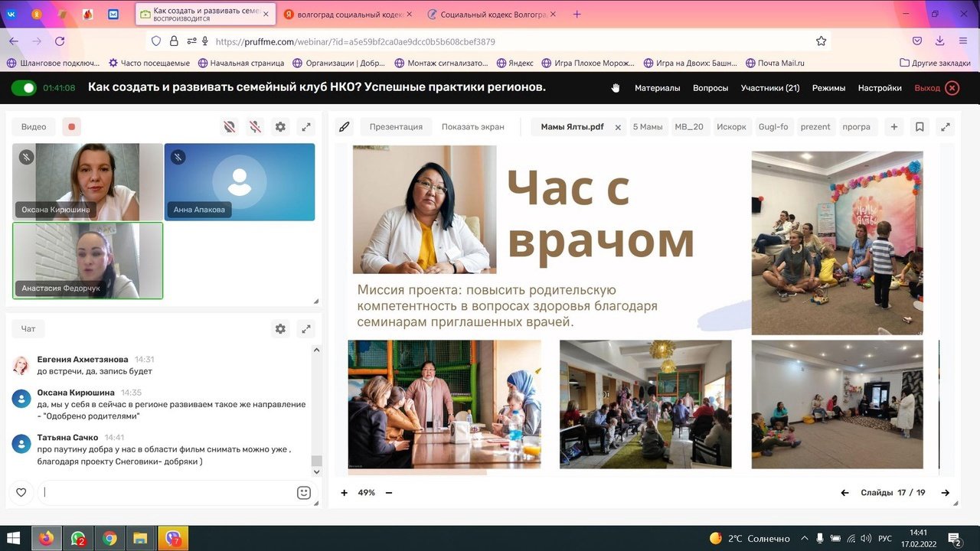Toggle the microphone mute icon in video panel
Image resolution: width=980 pixels, height=551 pixels.
point(255,127)
